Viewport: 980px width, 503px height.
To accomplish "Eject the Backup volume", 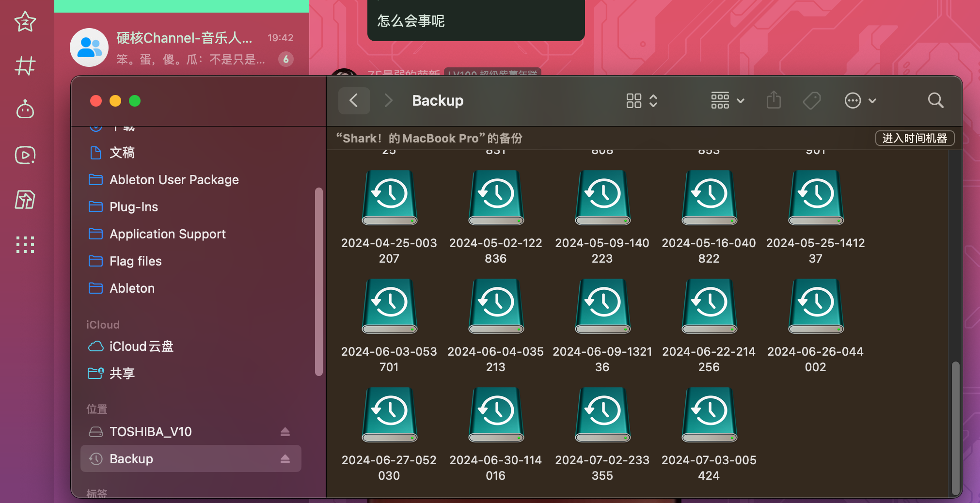I will (x=285, y=459).
